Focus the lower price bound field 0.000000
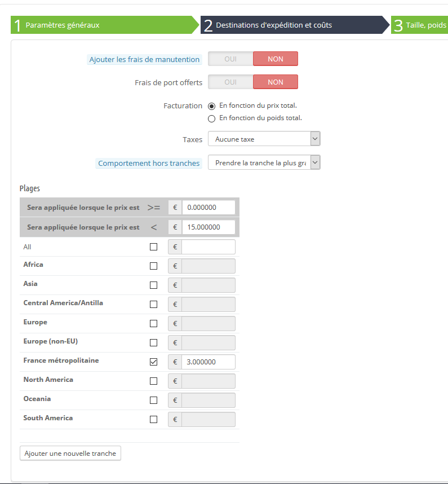Viewport: 448px width, 484px height. tap(209, 208)
